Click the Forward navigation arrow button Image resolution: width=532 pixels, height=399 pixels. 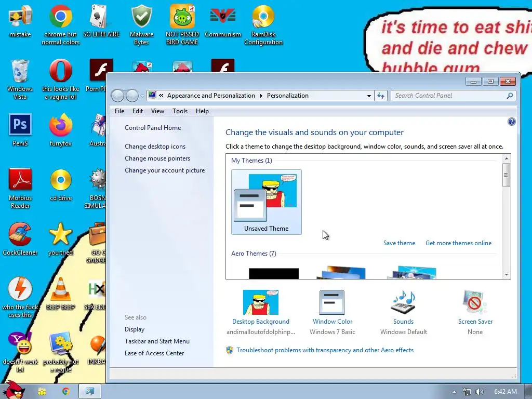click(x=132, y=96)
